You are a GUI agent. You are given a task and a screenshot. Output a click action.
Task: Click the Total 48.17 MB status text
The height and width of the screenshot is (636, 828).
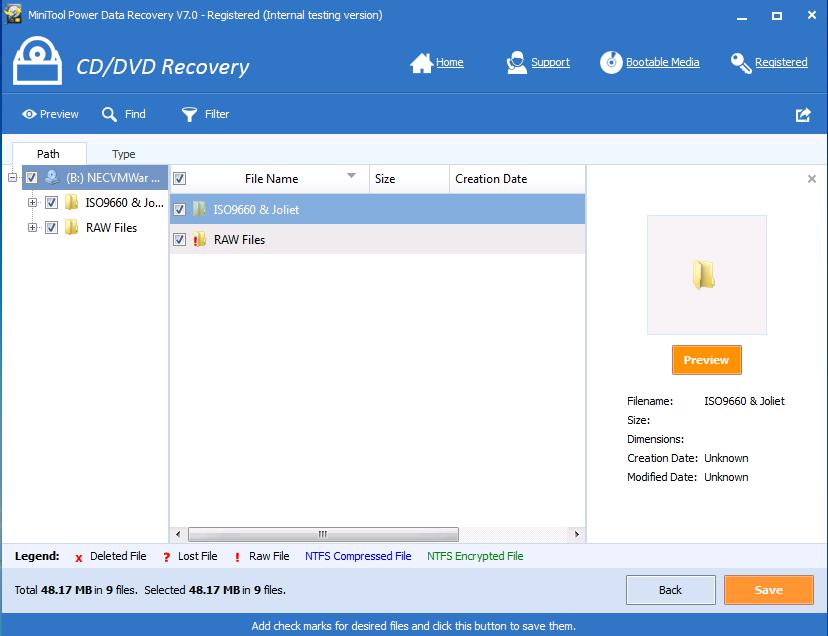click(x=76, y=590)
